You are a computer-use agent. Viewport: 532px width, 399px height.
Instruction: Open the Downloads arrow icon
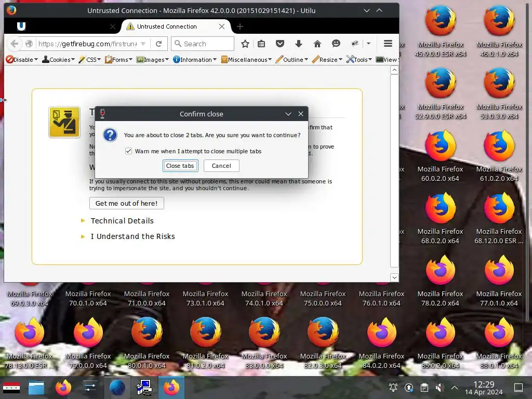click(299, 44)
